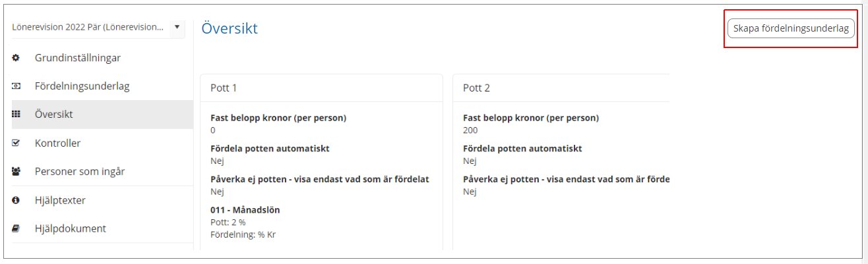Click the gear icon beside Grundinställningar

[16, 58]
